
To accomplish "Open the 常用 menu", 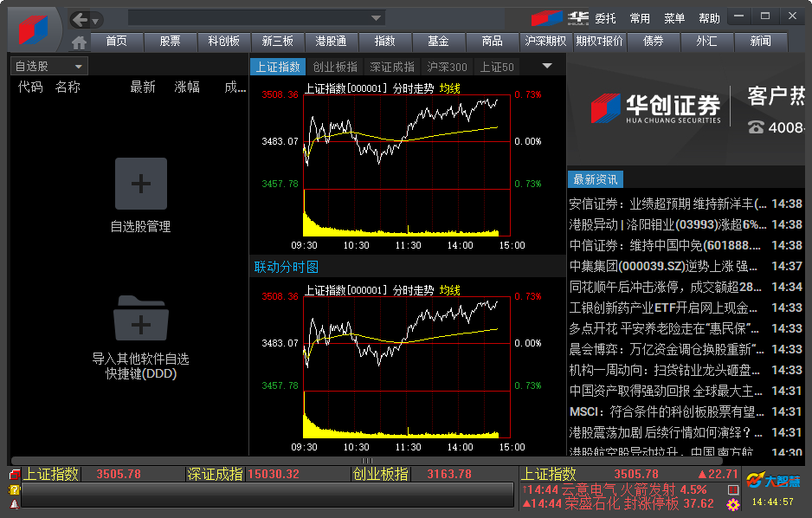I will (640, 19).
